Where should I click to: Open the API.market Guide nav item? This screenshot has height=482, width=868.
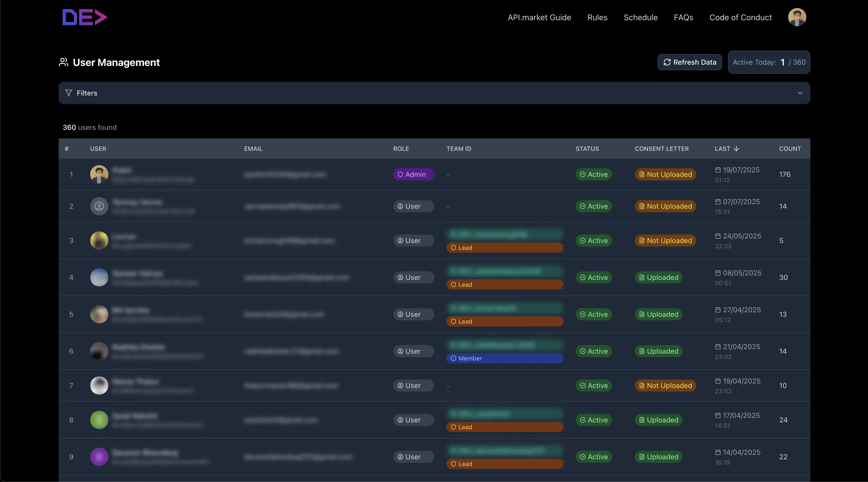(x=539, y=17)
